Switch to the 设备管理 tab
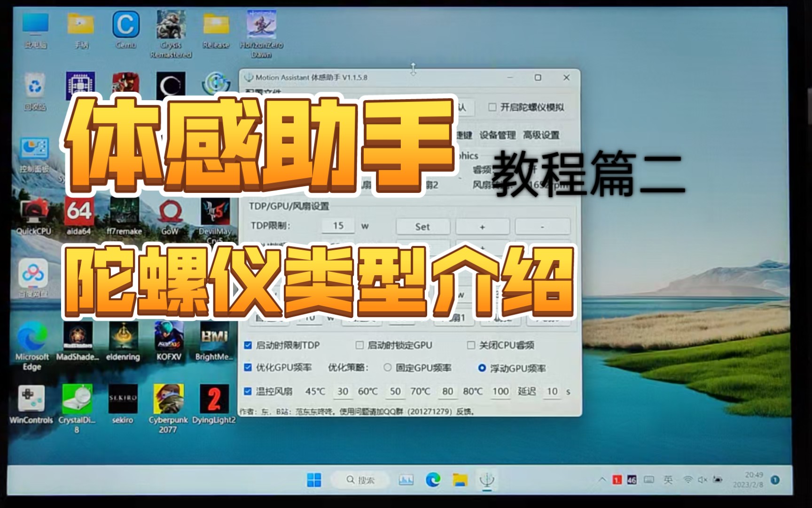812x508 pixels. point(498,135)
